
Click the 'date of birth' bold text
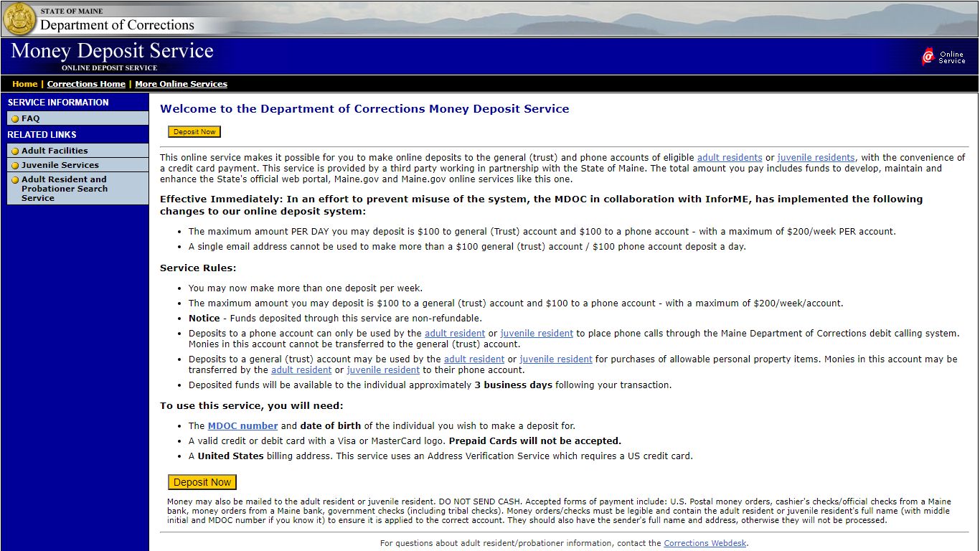331,426
